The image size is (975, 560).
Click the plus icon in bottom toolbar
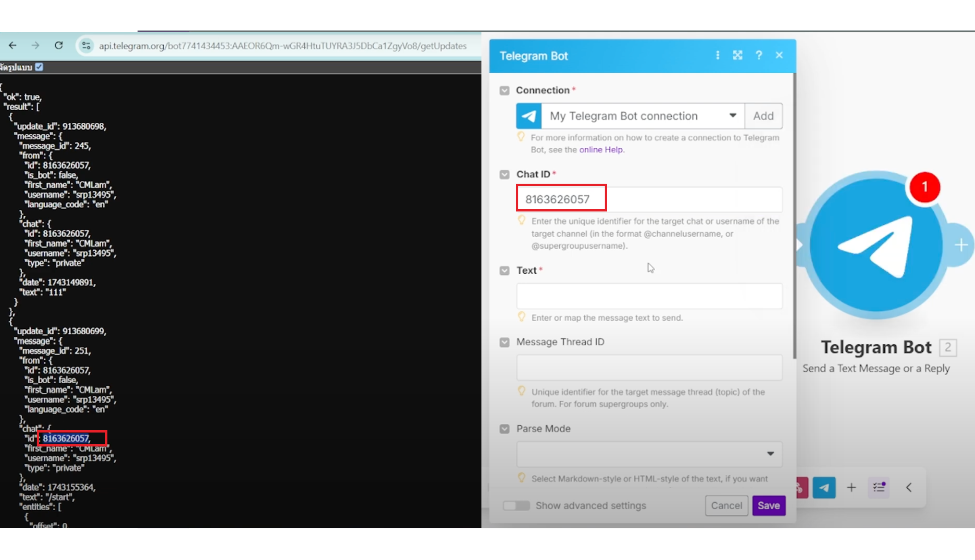pos(851,488)
